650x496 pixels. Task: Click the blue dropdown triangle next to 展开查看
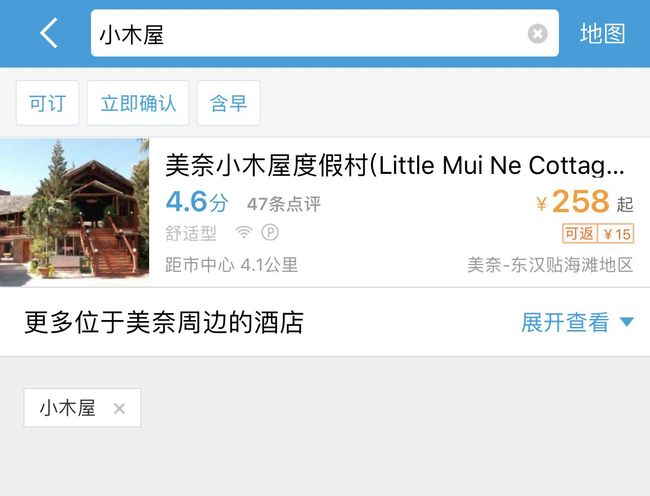click(626, 322)
